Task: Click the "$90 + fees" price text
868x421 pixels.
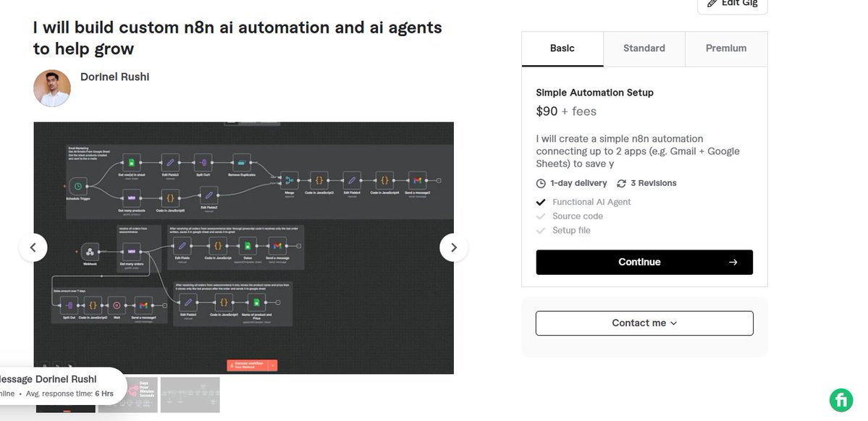Action: [566, 111]
